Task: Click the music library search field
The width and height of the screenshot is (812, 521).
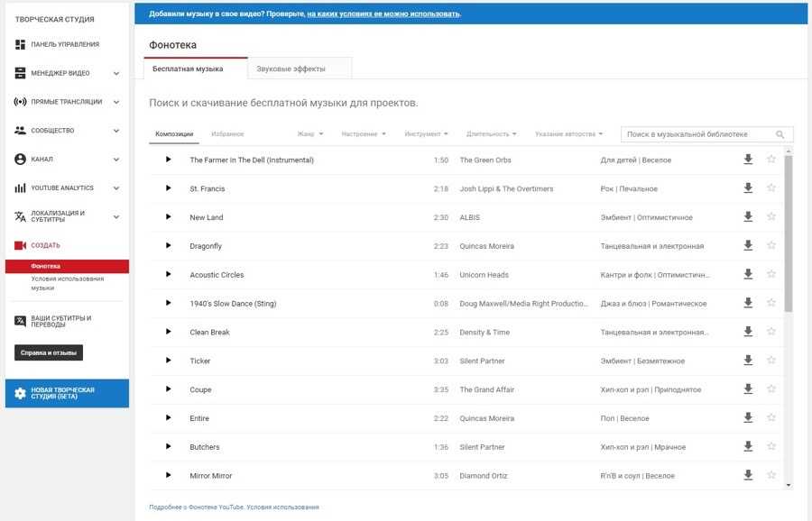Action: [x=698, y=134]
